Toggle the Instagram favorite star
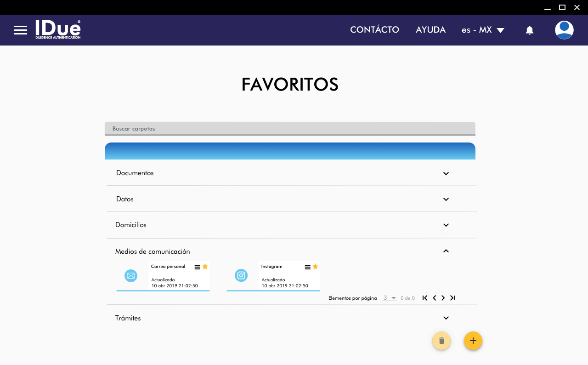This screenshot has width=588, height=365. (316, 267)
